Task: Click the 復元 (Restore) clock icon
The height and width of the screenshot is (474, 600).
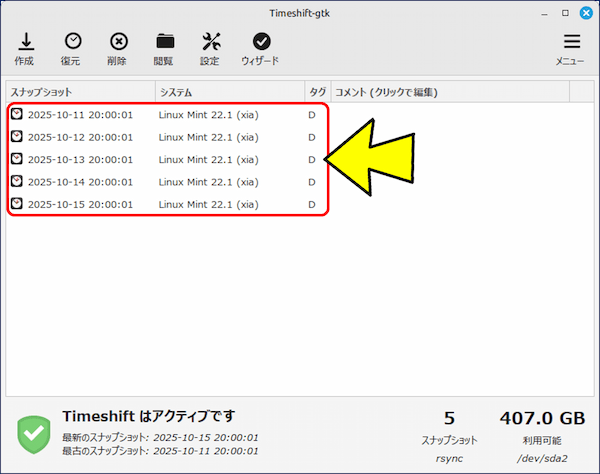Action: click(x=72, y=42)
